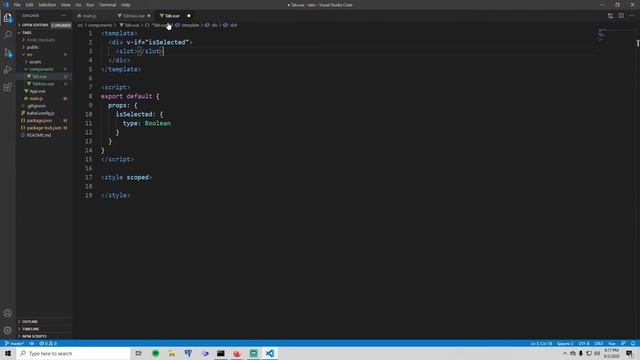Open the Search view in activity bar
This screenshot has width=640, height=360.
point(8,35)
